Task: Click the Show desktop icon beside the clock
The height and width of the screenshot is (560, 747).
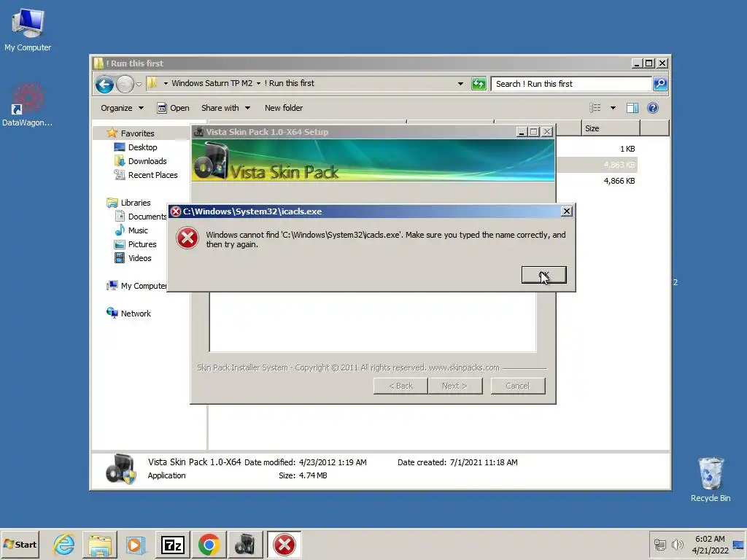Action: (x=738, y=544)
